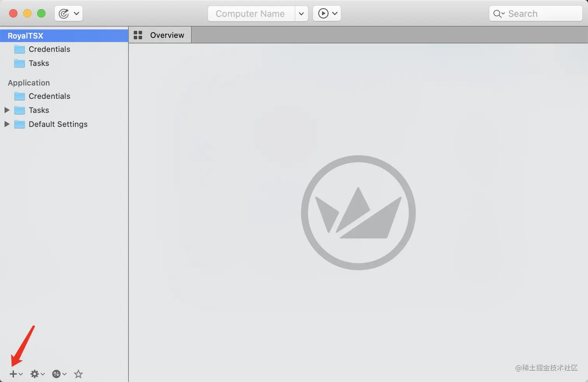Viewport: 588px width, 382px height.
Task: Select the RoyalTSX document row
Action: (64, 36)
